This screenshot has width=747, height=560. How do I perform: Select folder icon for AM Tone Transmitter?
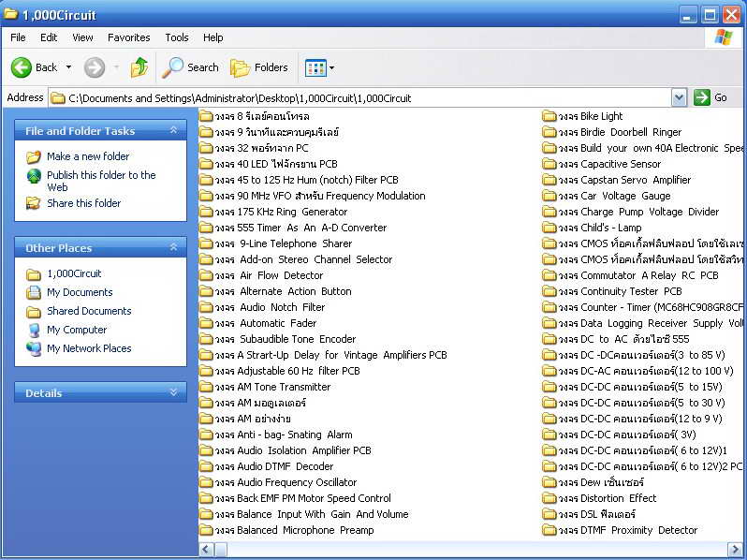[x=206, y=387]
